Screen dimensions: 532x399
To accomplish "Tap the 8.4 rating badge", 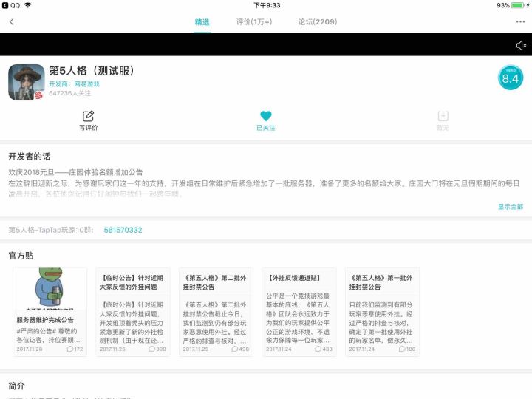I will (x=511, y=78).
